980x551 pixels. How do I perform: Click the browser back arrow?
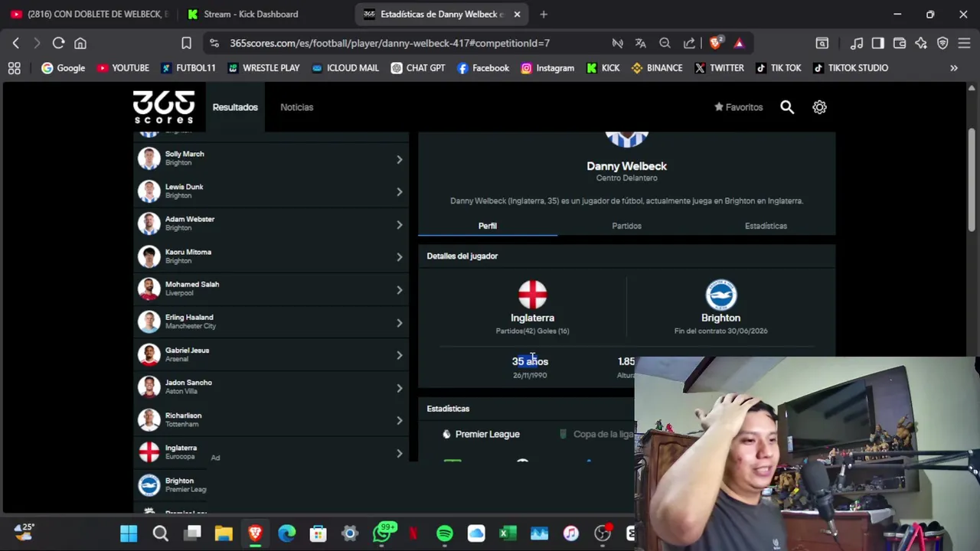pos(16,43)
